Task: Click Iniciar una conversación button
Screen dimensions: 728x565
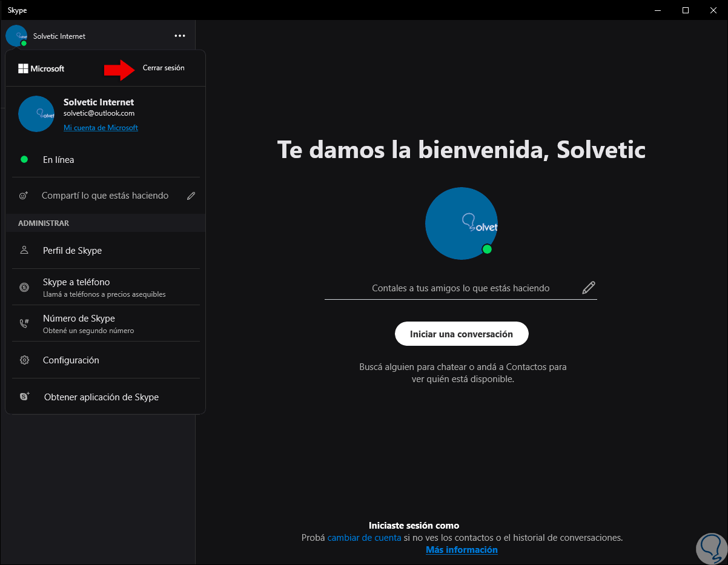Action: click(x=462, y=334)
